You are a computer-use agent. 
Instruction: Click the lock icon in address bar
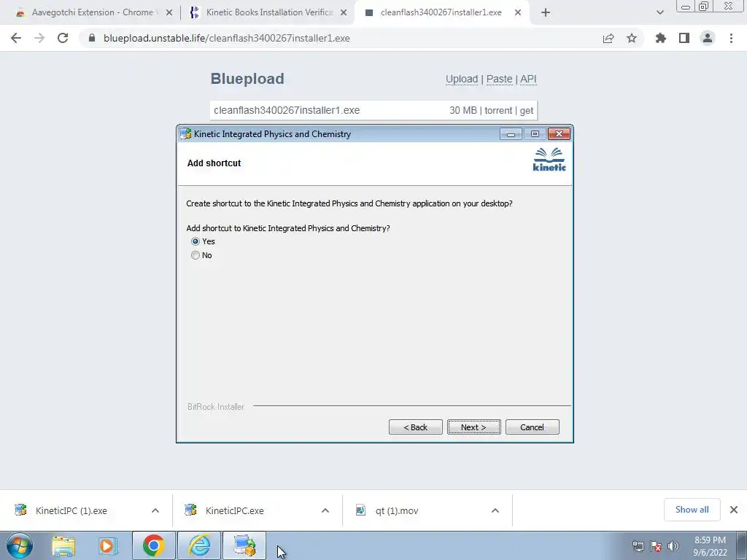[92, 38]
